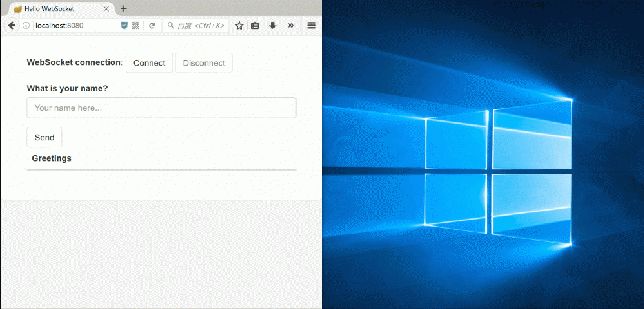The width and height of the screenshot is (644, 309).
Task: Select the Hello WebSocket tab
Action: coord(62,8)
